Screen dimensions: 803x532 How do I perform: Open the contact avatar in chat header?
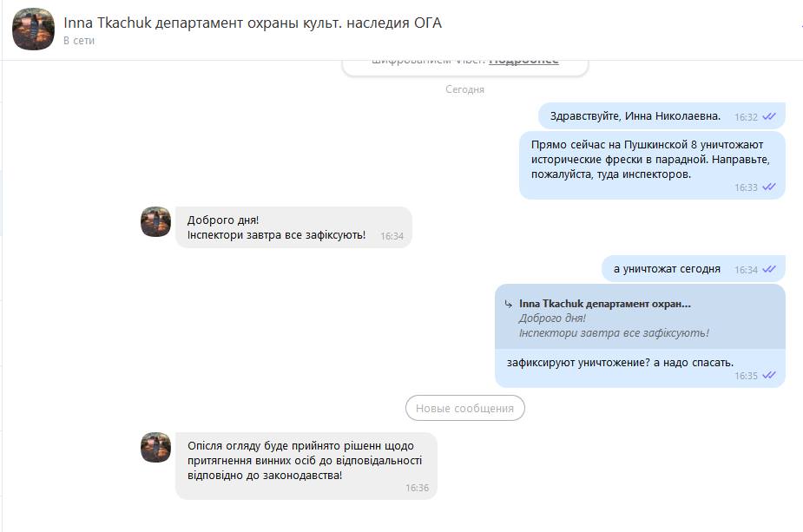(x=33, y=30)
